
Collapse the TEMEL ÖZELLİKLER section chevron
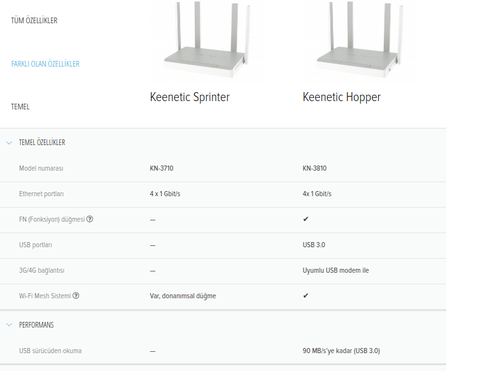pos(9,143)
